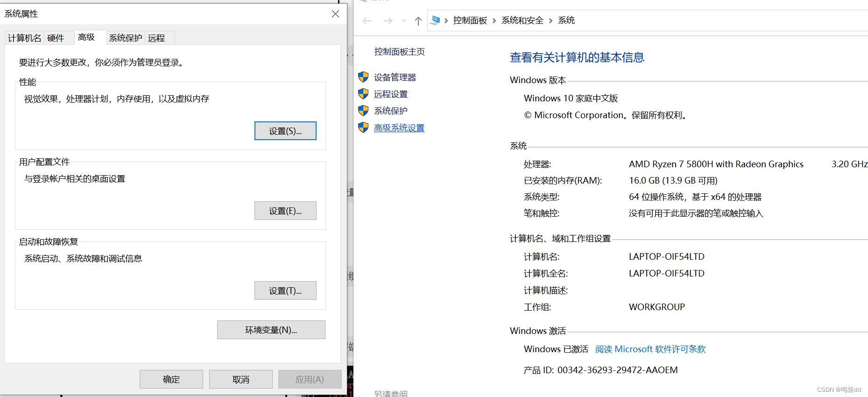Go up one level with up arrow
868x397 pixels.
418,21
